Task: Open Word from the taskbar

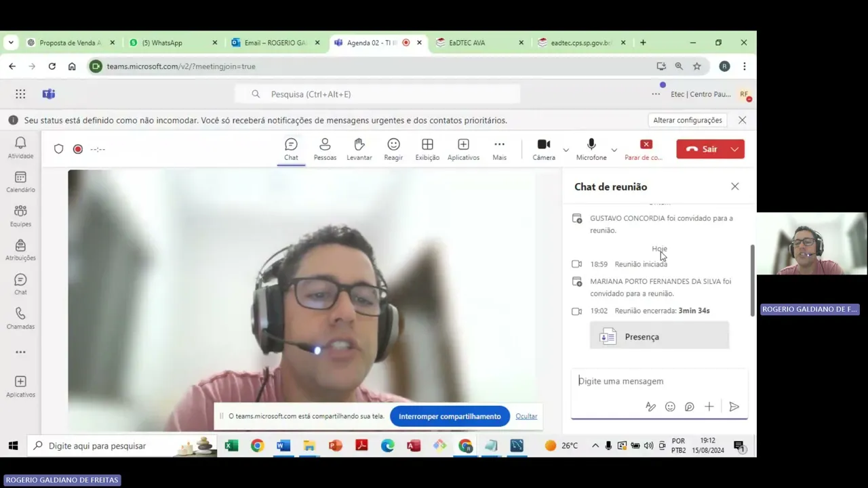Action: [x=283, y=445]
